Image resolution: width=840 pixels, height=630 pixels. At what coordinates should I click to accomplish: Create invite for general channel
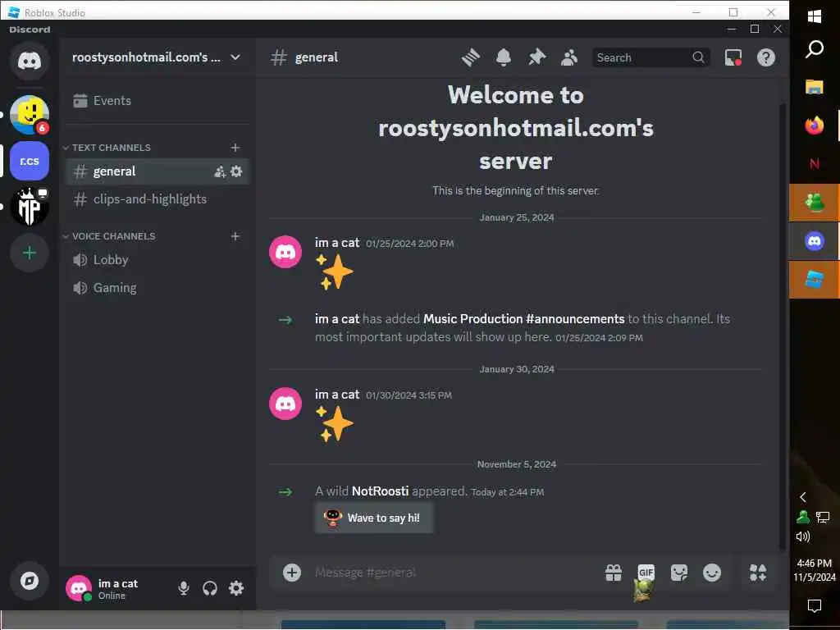220,171
